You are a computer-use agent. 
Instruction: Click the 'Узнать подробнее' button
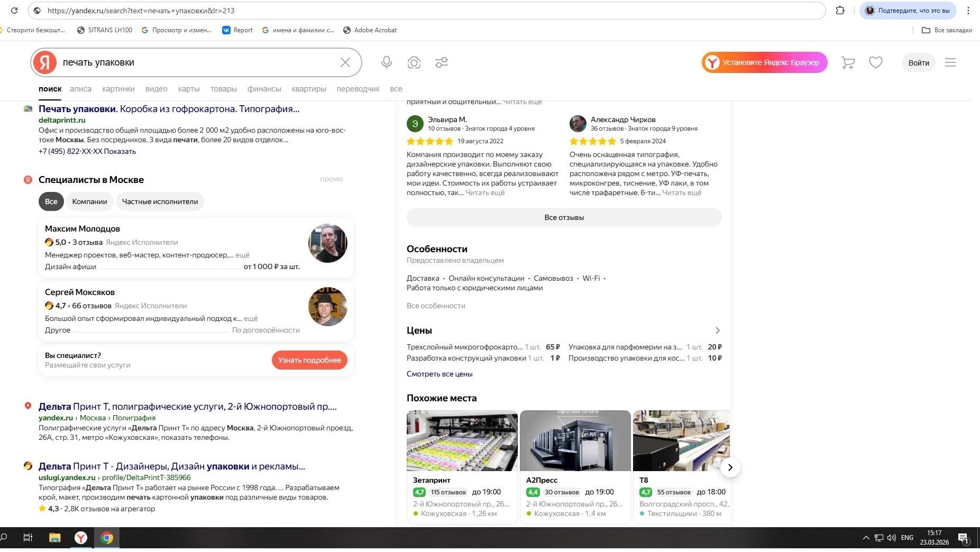coord(309,360)
